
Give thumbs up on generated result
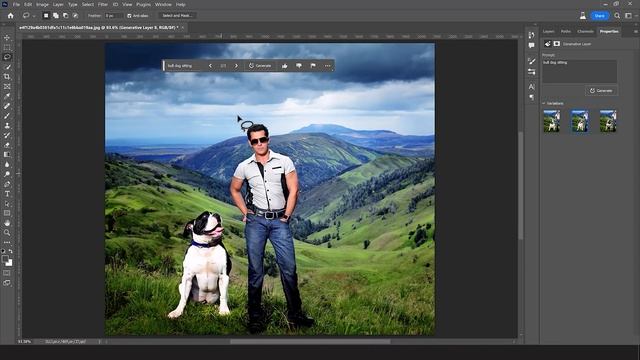pyautogui.click(x=284, y=66)
